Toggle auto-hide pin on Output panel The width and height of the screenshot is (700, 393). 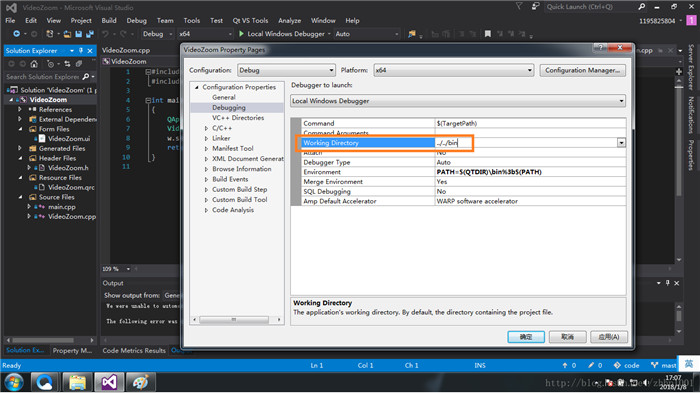pos(668,283)
